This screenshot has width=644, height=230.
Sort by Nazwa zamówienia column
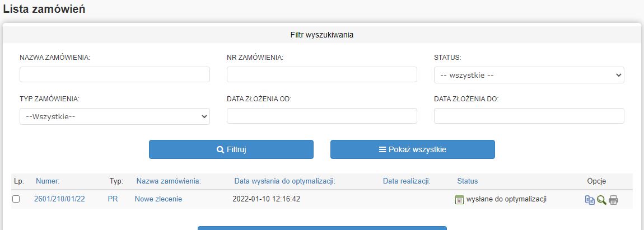click(x=169, y=181)
